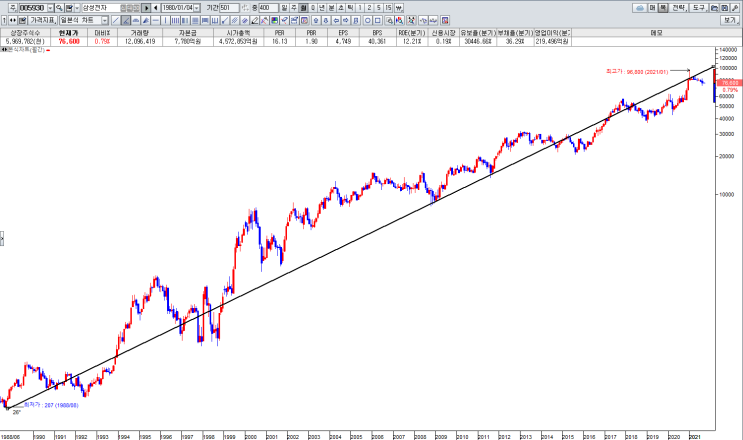Select the 5 minute interval button
This screenshot has height=440, width=743.
click(379, 8)
